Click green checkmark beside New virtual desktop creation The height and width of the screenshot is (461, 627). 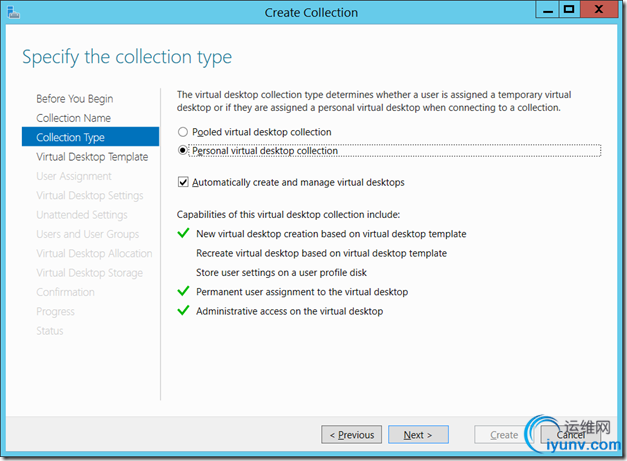click(x=183, y=233)
